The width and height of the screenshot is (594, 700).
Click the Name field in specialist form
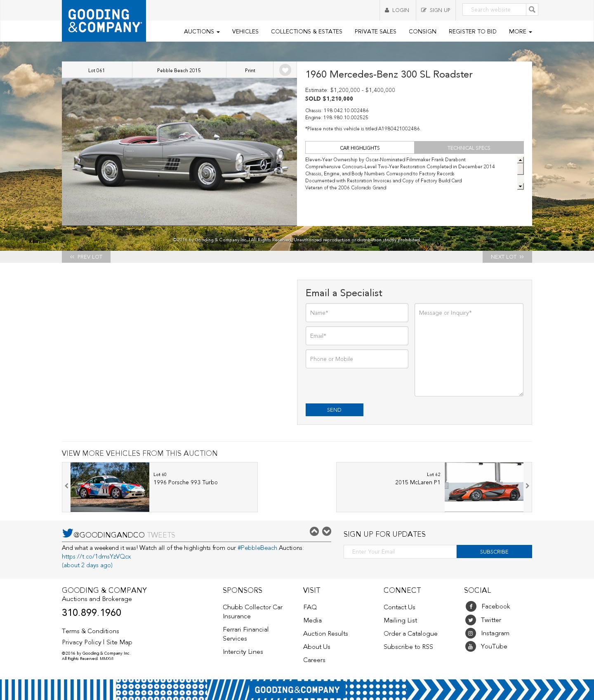point(357,313)
